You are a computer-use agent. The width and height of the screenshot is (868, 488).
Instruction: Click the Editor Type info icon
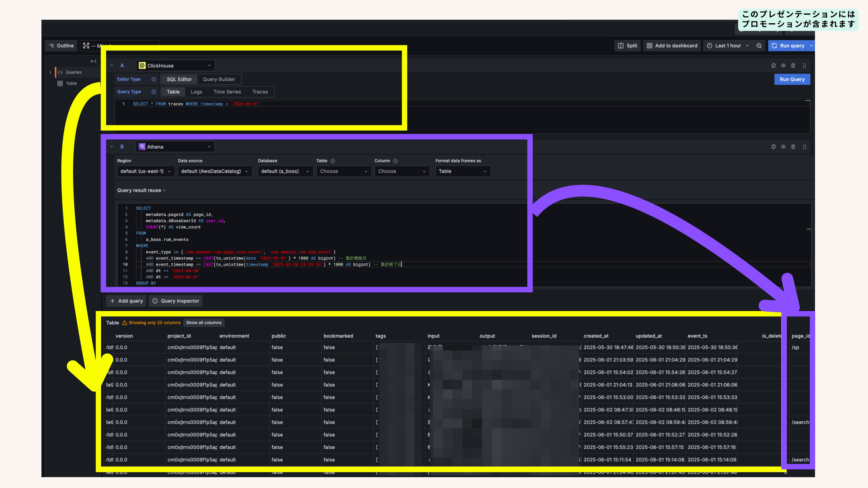click(154, 79)
